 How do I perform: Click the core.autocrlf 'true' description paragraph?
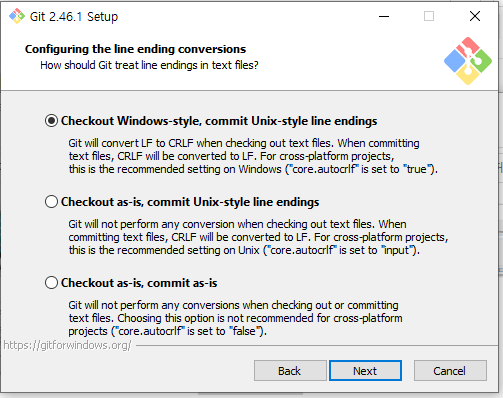click(x=253, y=156)
